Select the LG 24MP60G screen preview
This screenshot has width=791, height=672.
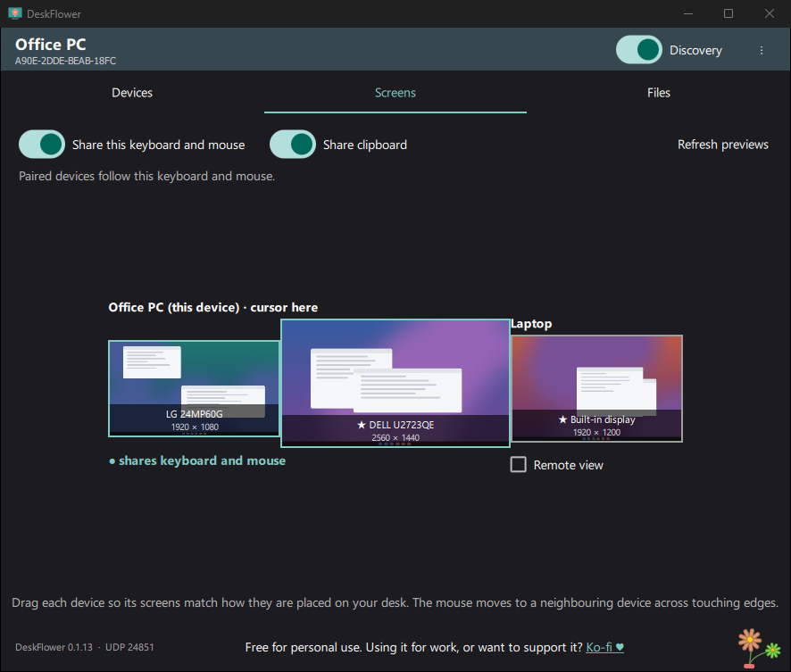(195, 388)
